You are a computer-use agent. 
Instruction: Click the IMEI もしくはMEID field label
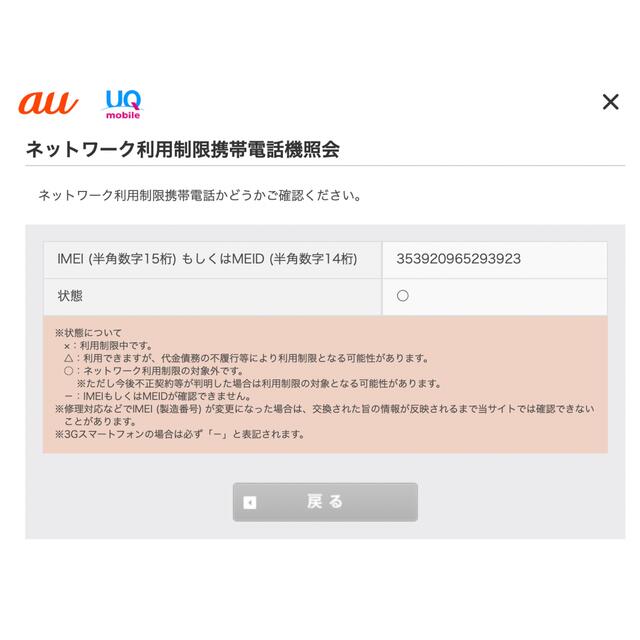click(207, 259)
